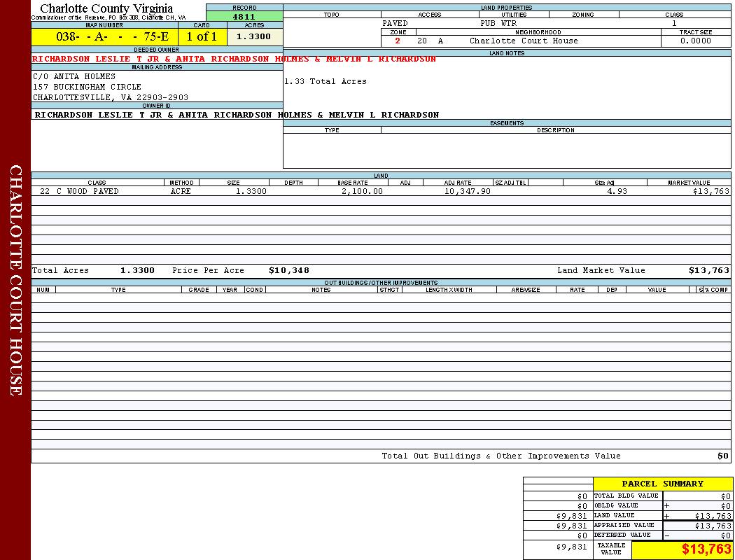
Task: Click the yellow card '1 of 1' field
Action: [202, 37]
